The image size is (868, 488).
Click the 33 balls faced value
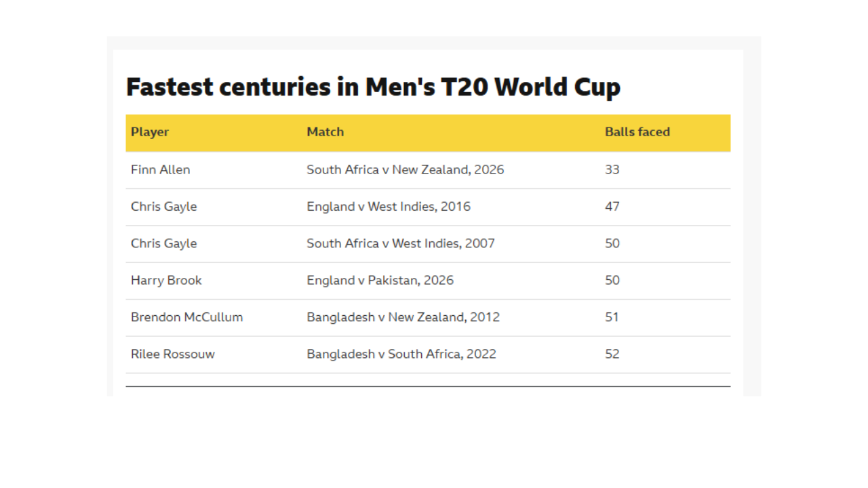612,169
